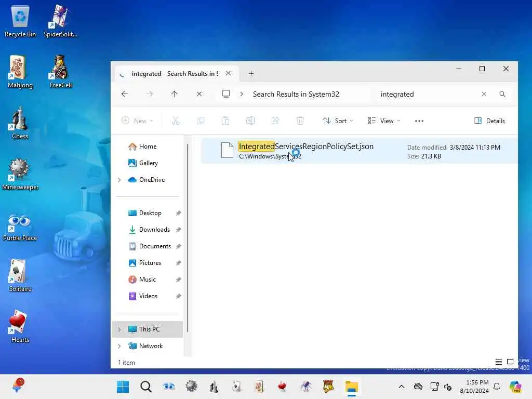Select Solitaire desktop shortcut

(20, 275)
